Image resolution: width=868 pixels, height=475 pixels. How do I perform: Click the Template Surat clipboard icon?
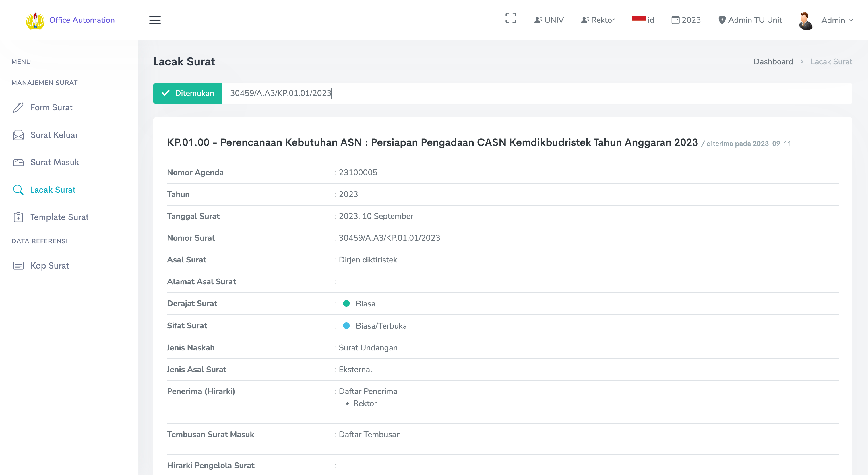[x=18, y=217]
